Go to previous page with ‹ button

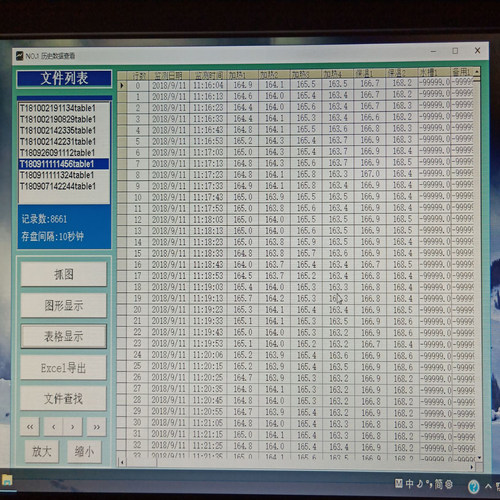[x=53, y=427]
